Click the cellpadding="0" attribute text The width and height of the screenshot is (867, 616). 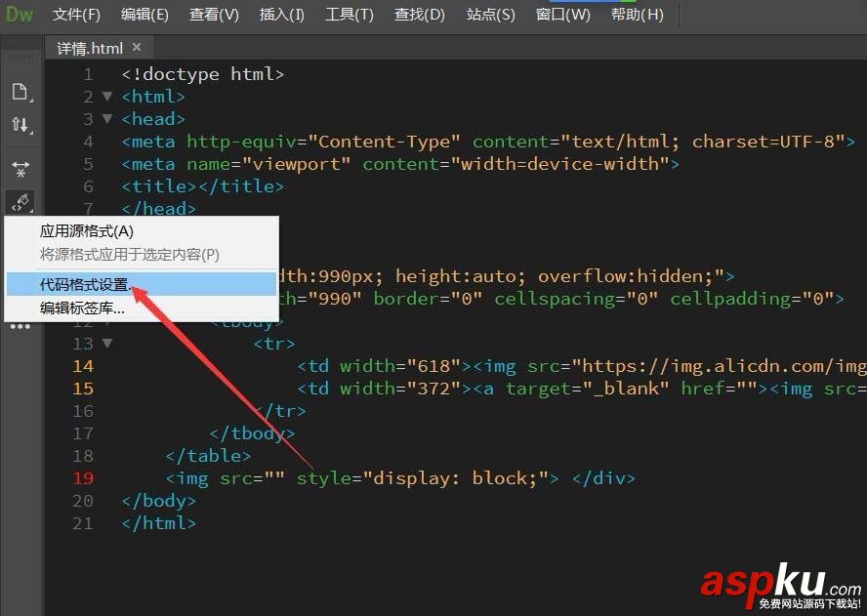[x=752, y=299]
